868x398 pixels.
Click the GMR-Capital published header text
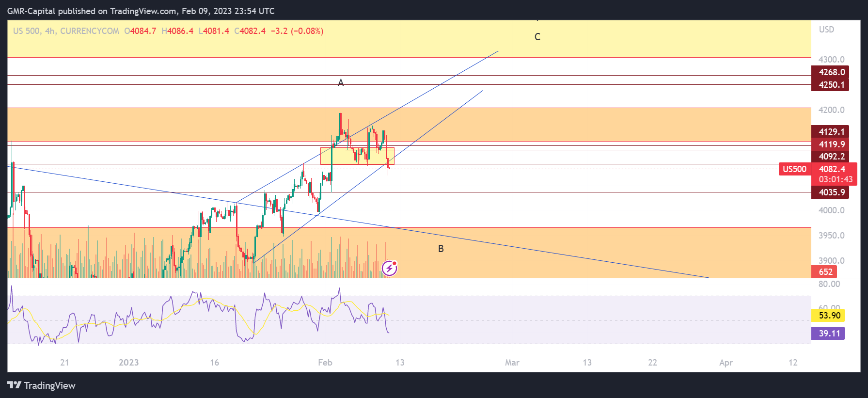[141, 11]
